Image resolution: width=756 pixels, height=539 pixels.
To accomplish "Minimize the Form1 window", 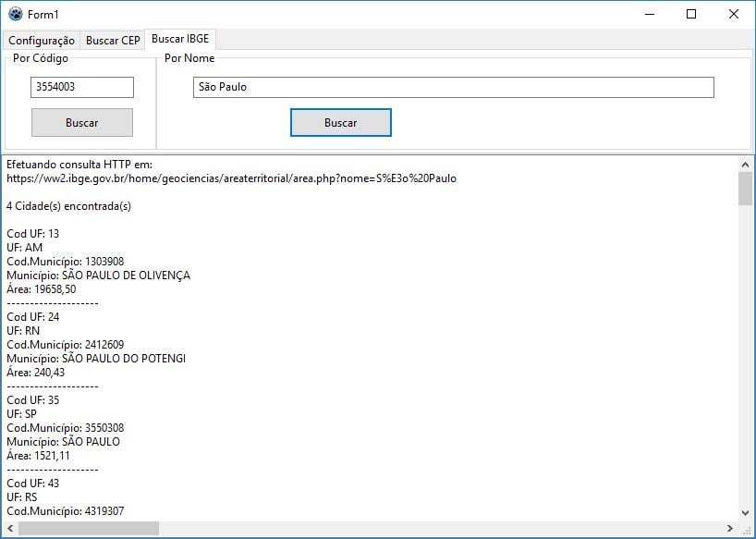I will pyautogui.click(x=650, y=14).
